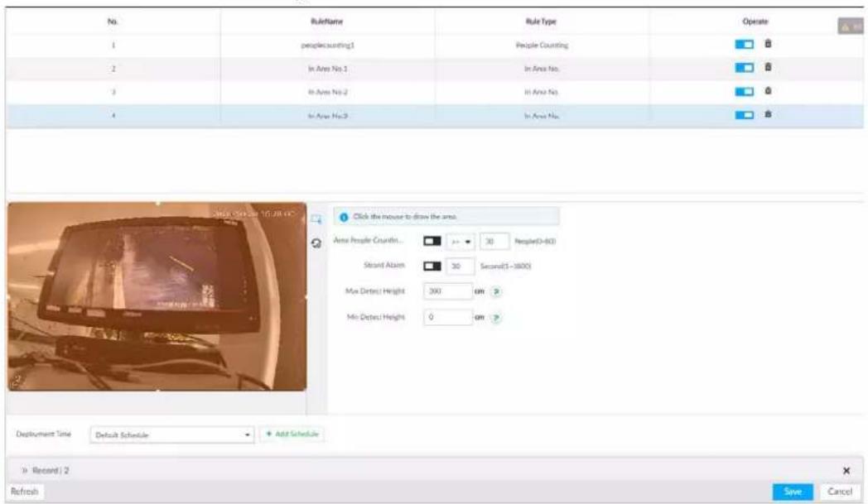Viewport: 868px width, 504px height.
Task: Click the Max Detect Height field
Action: (x=448, y=291)
